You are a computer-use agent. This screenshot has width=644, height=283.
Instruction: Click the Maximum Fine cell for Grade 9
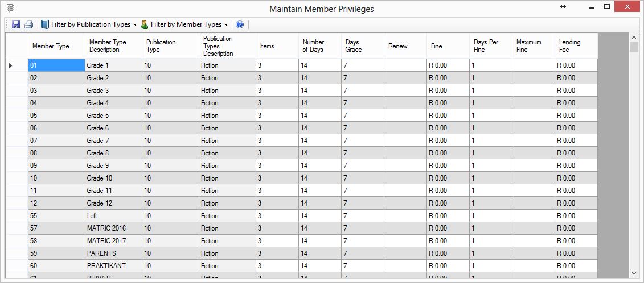tap(534, 166)
